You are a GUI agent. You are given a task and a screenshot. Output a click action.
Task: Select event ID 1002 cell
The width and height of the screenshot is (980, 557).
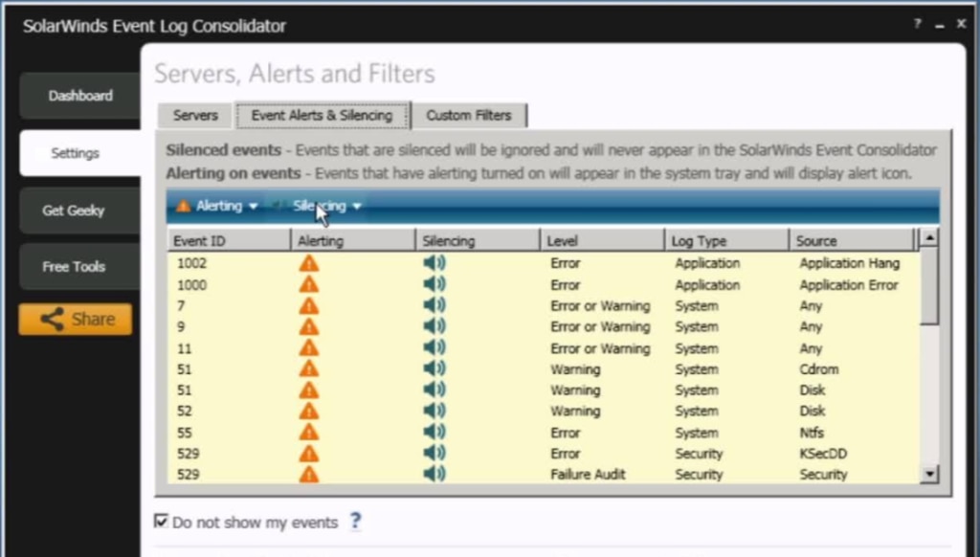click(191, 263)
